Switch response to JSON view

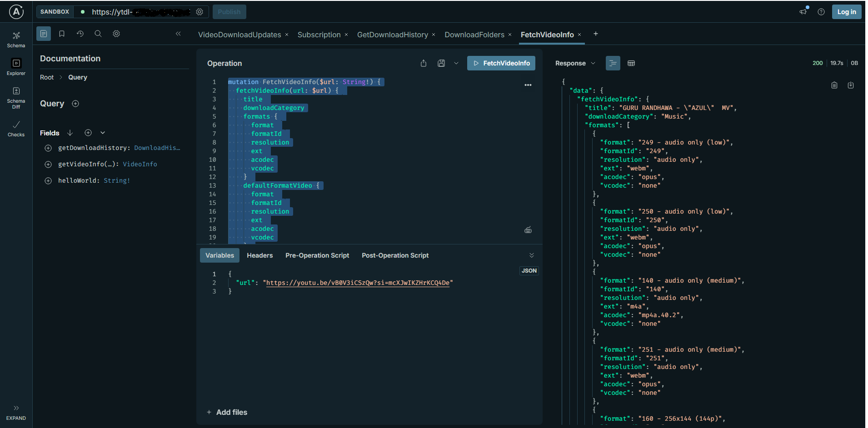tap(613, 63)
